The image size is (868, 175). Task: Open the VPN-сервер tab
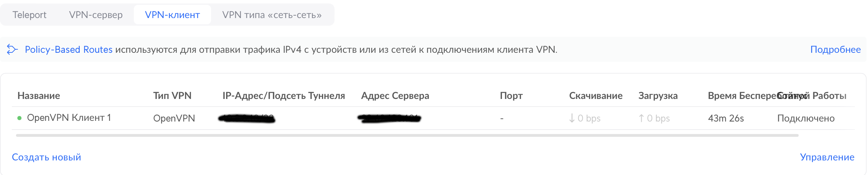point(96,15)
